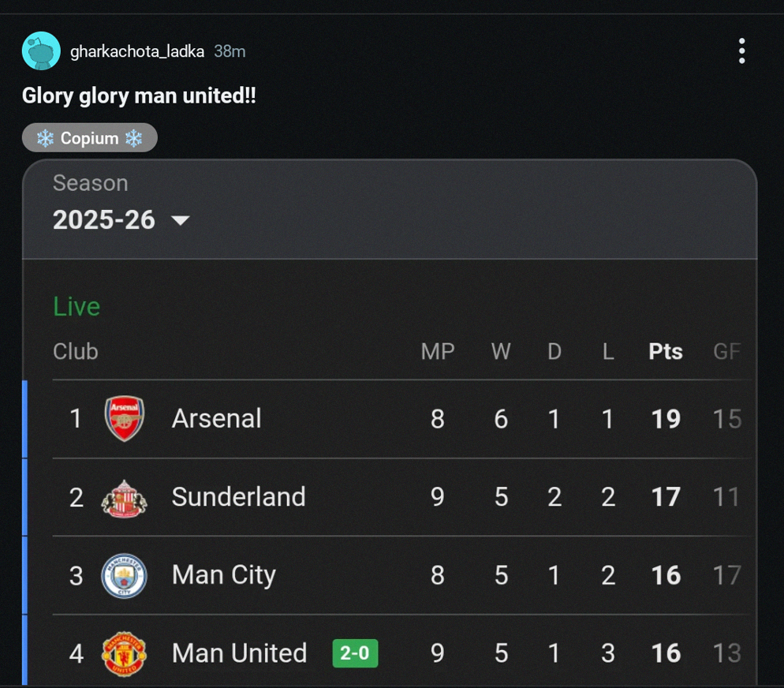Open the post title Glory glory man united
The height and width of the screenshot is (688, 784).
click(x=139, y=96)
